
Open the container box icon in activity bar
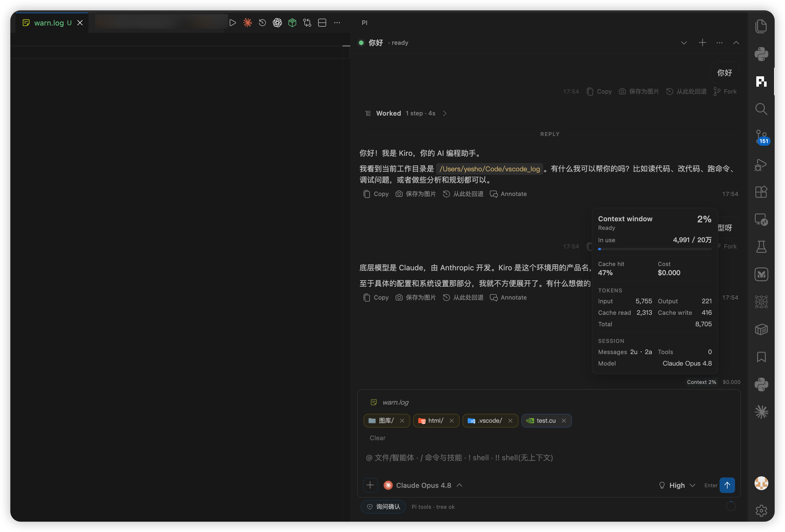coord(761,329)
